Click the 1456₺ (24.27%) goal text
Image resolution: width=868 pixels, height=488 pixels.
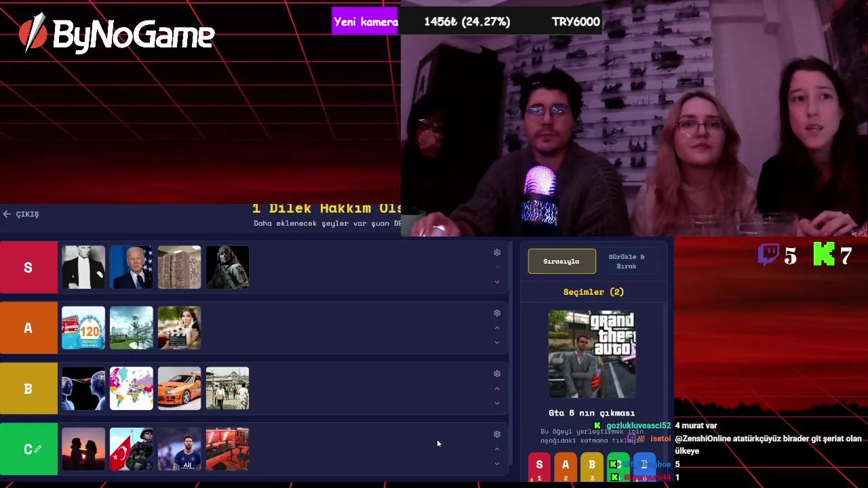click(x=467, y=22)
